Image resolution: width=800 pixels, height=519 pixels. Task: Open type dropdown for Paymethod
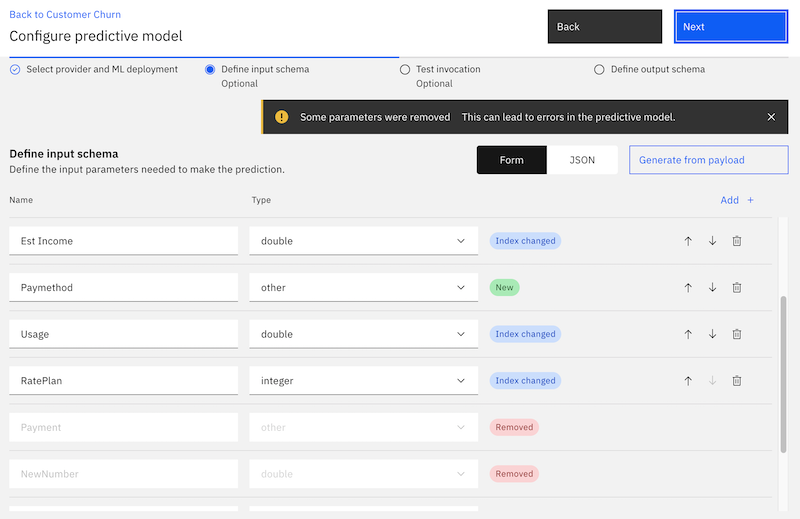(x=363, y=287)
